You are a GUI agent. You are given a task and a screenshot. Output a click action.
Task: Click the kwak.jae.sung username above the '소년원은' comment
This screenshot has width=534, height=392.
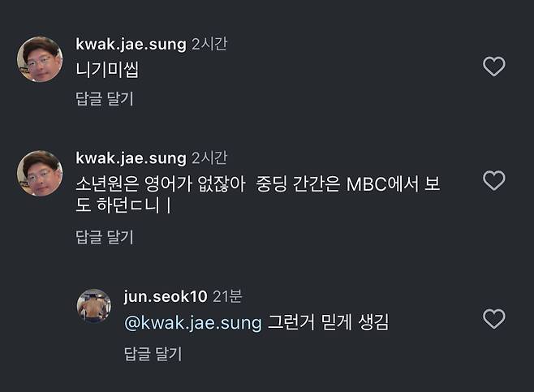[x=131, y=158]
